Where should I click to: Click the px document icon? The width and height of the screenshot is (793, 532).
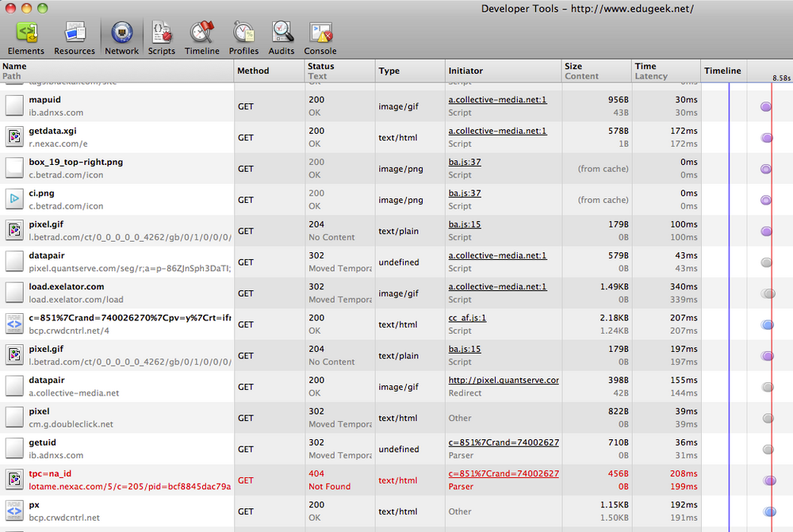pos(14,511)
